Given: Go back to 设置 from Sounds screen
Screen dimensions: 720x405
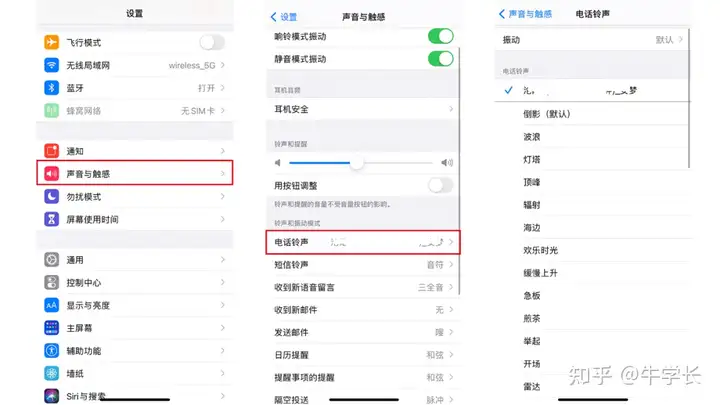Looking at the screenshot, I should tap(284, 17).
